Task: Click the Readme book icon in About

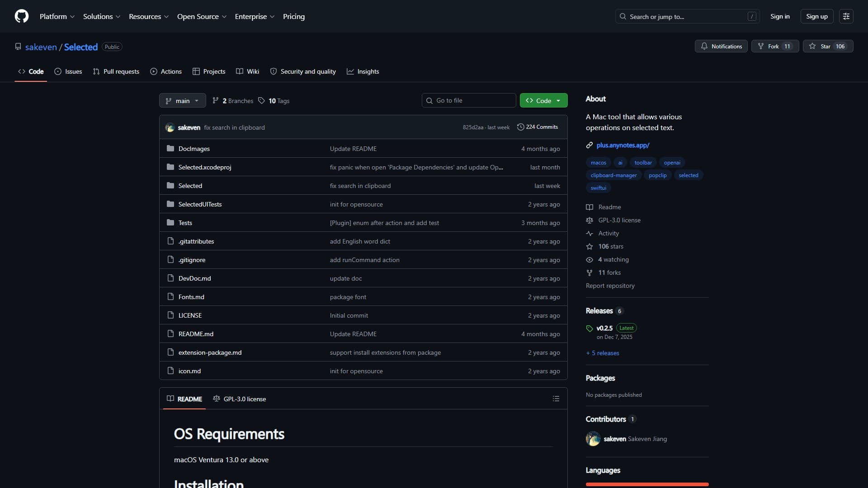Action: [590, 207]
